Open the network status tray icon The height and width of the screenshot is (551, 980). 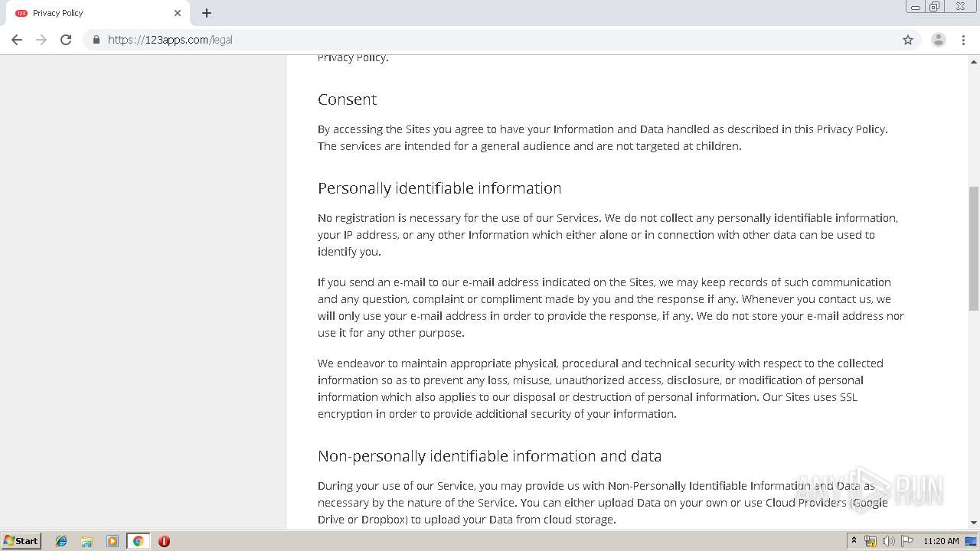(x=871, y=541)
